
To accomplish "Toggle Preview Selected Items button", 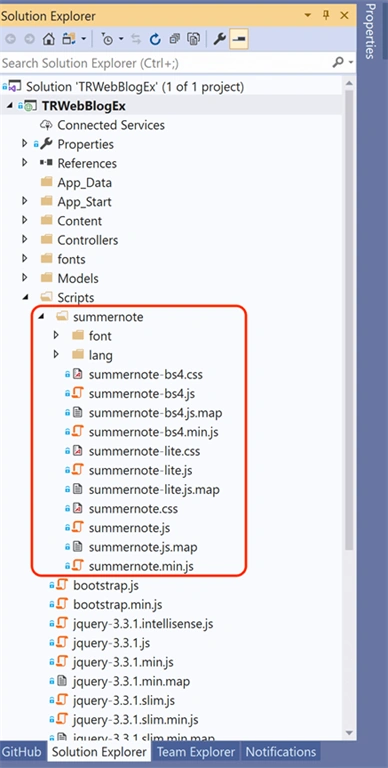I will coord(240,40).
